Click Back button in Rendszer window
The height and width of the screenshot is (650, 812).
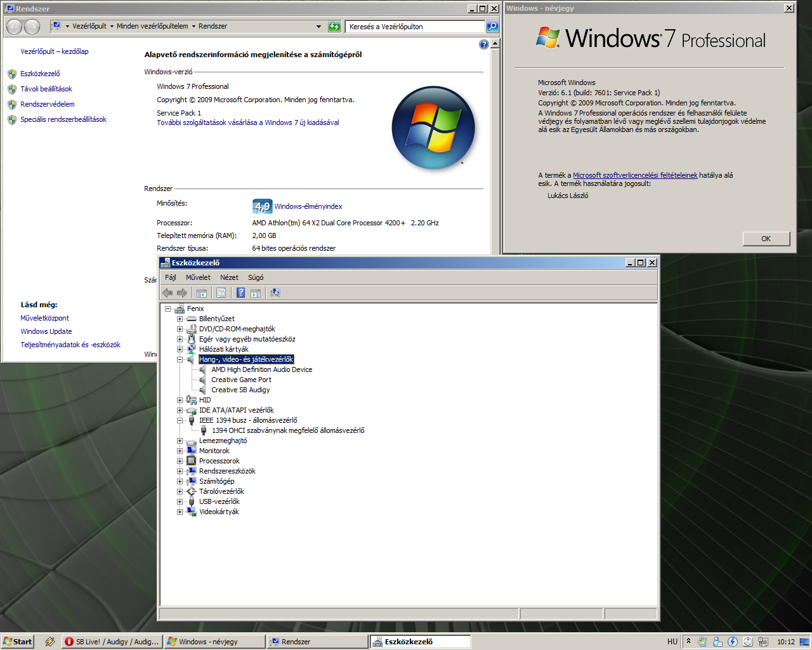[x=14, y=27]
